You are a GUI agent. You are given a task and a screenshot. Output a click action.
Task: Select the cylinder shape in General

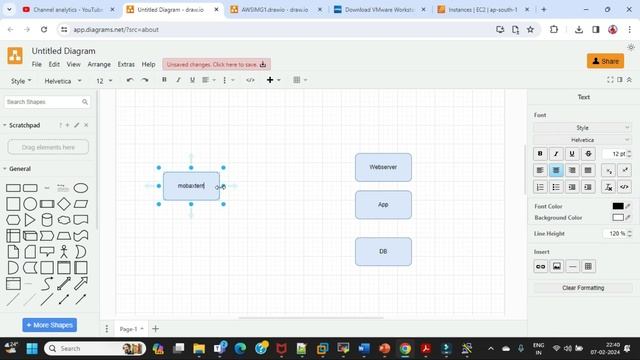click(47, 220)
